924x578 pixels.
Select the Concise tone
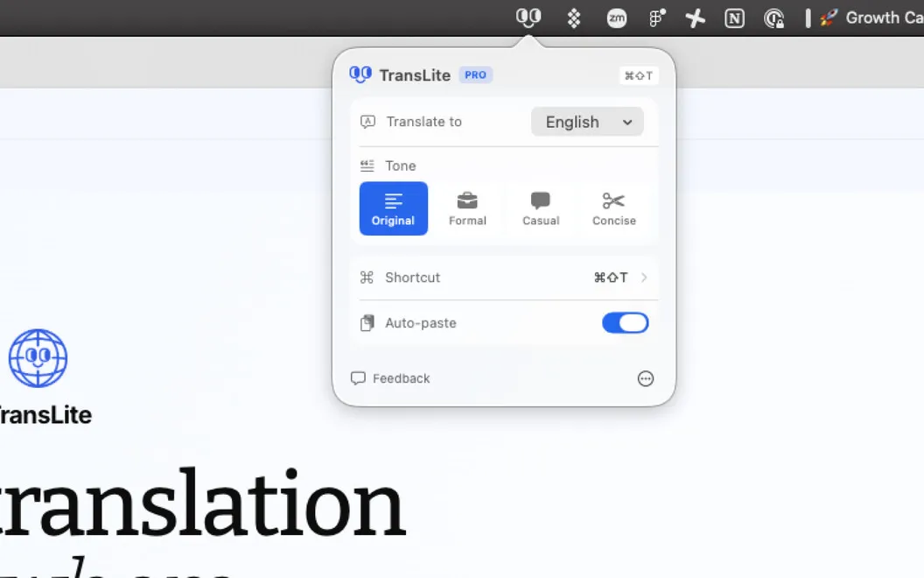[x=614, y=208]
